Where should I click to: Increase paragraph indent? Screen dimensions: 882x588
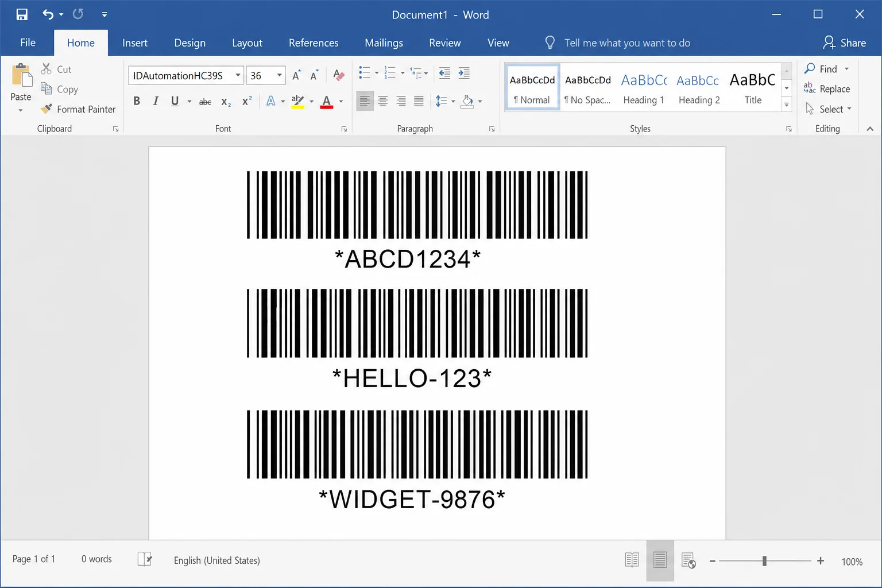coord(464,73)
